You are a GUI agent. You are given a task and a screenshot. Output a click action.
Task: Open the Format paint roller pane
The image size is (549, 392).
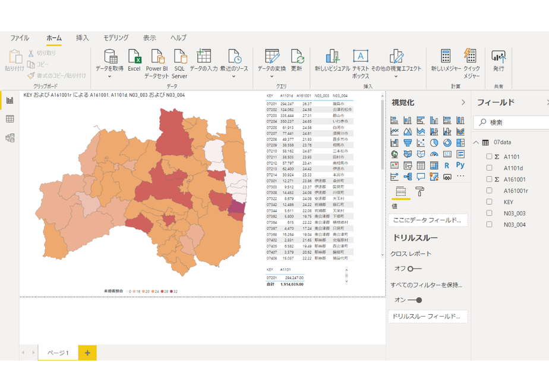(x=419, y=191)
